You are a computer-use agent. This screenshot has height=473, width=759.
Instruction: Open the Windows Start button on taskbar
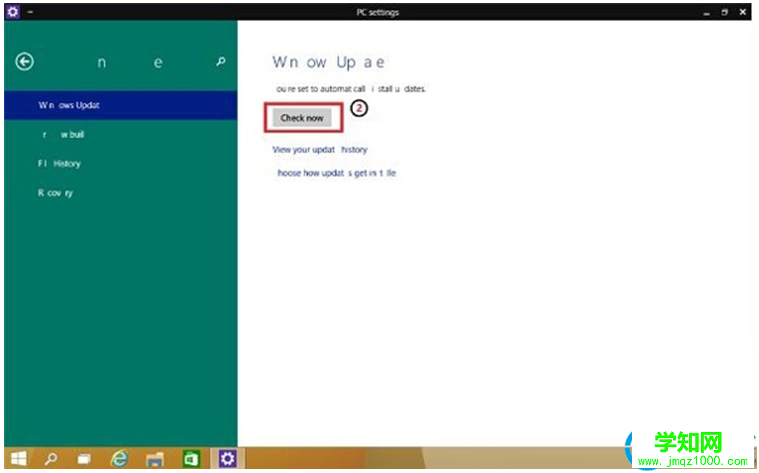click(x=19, y=458)
